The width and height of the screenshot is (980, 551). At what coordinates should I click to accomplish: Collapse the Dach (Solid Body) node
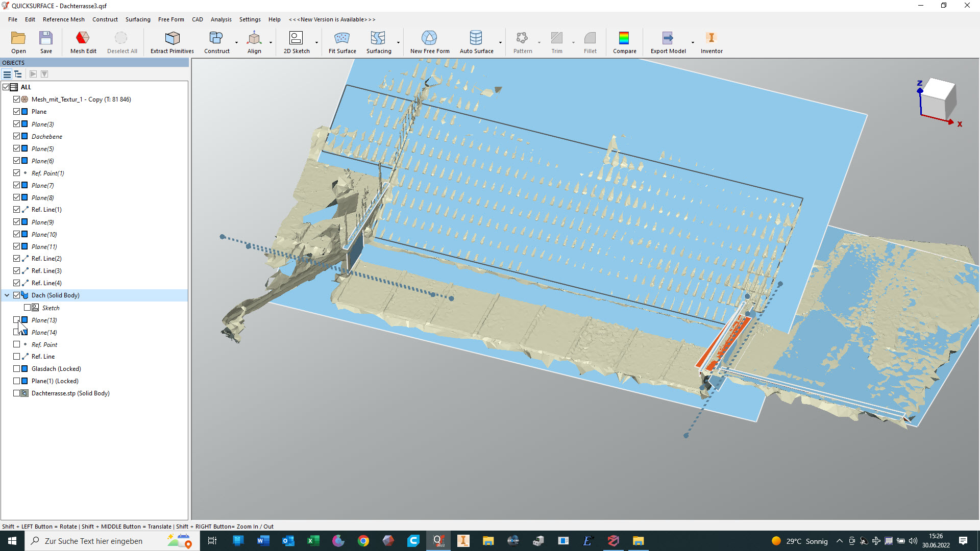click(7, 295)
